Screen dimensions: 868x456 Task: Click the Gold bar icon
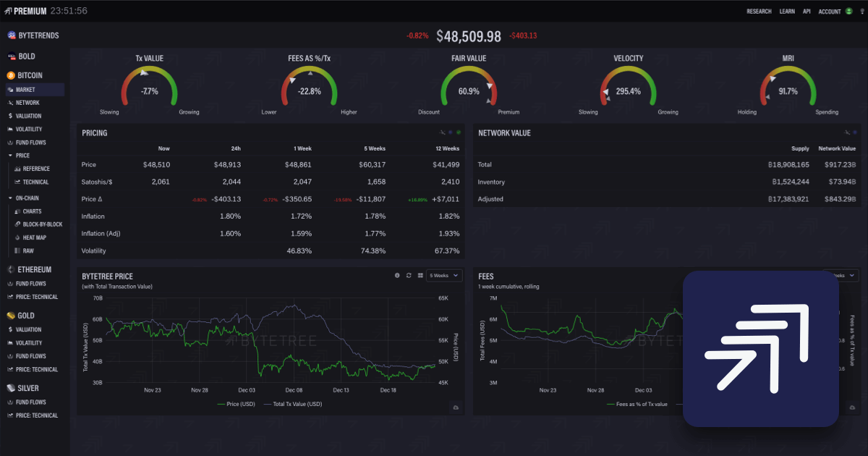11,316
